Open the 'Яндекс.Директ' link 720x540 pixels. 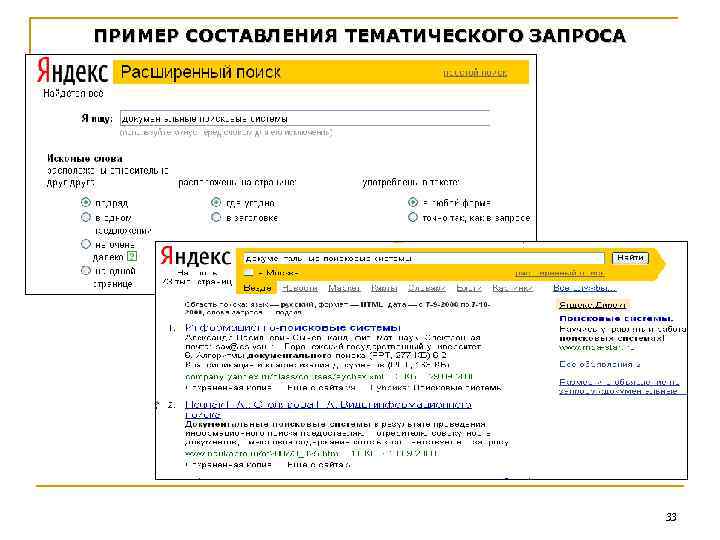tap(592, 304)
